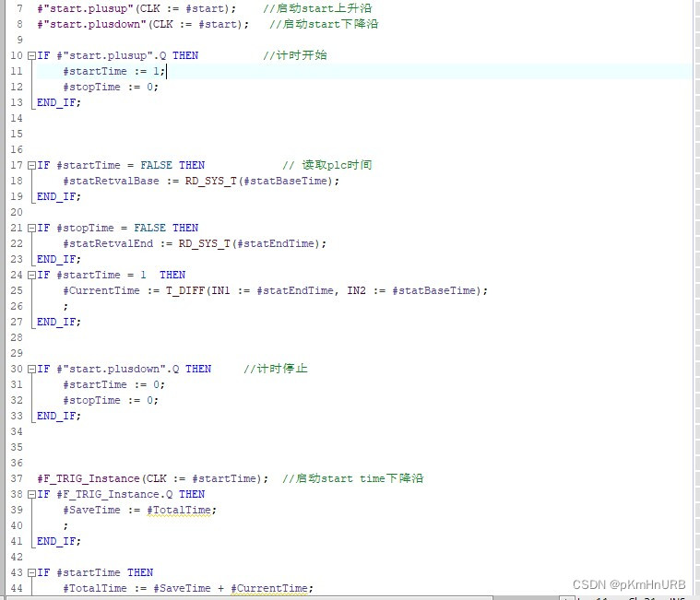This screenshot has height=600, width=700.
Task: Click '#stopTime := 0;' on line 32
Action: (111, 400)
